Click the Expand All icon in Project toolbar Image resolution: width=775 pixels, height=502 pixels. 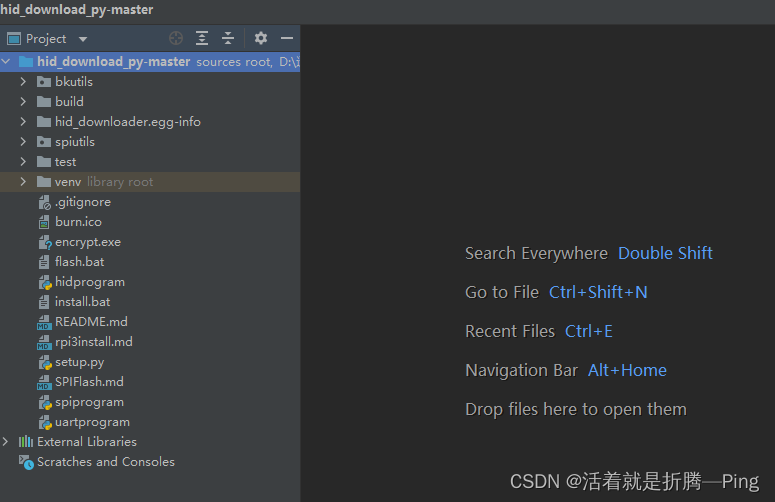(x=202, y=38)
